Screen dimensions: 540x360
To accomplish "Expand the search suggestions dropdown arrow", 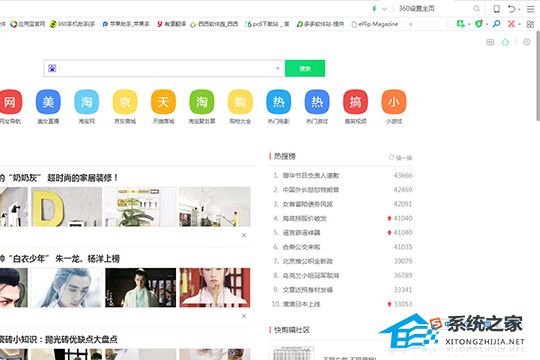I will pyautogui.click(x=278, y=68).
